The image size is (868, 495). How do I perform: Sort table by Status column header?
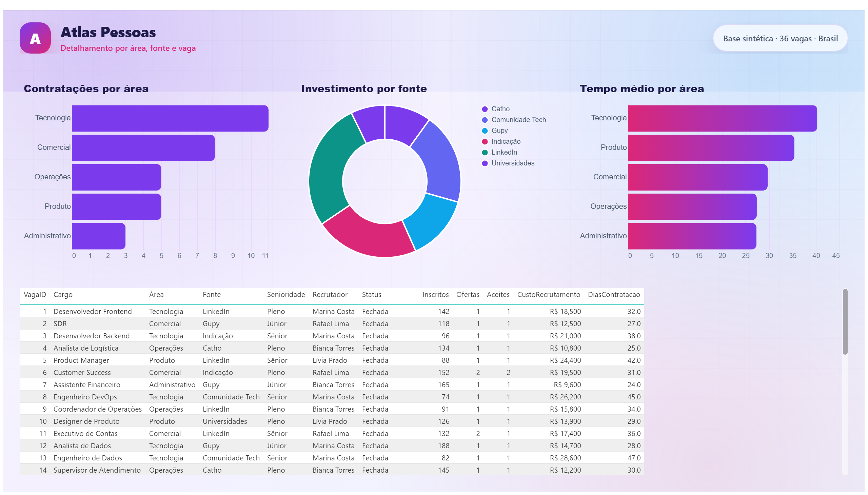pos(371,295)
